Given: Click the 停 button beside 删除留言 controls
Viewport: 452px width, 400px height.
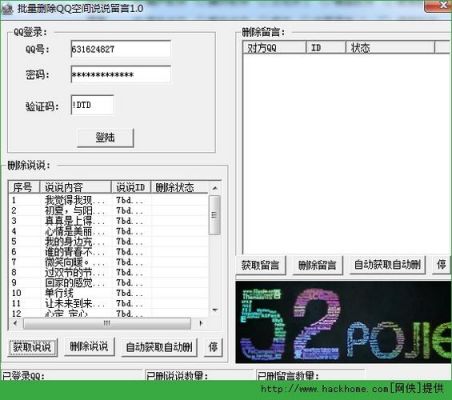Looking at the screenshot, I should tap(441, 265).
